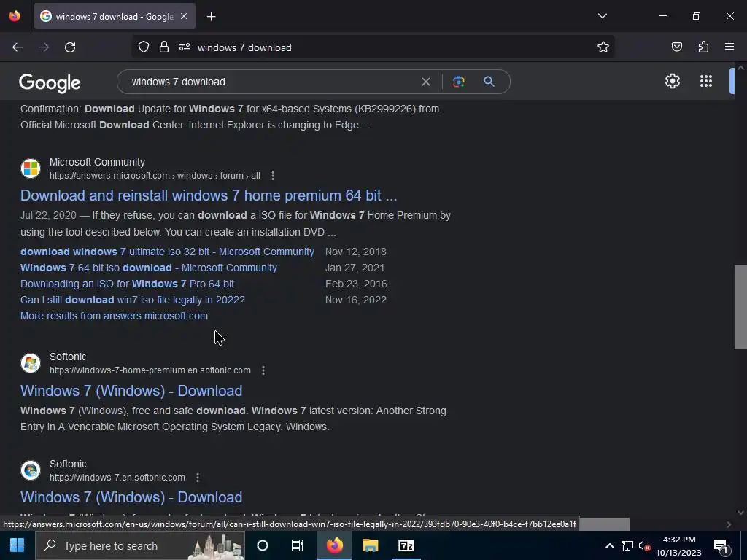Close the windows 7 download tab
This screenshot has height=560, width=747.
click(x=184, y=16)
